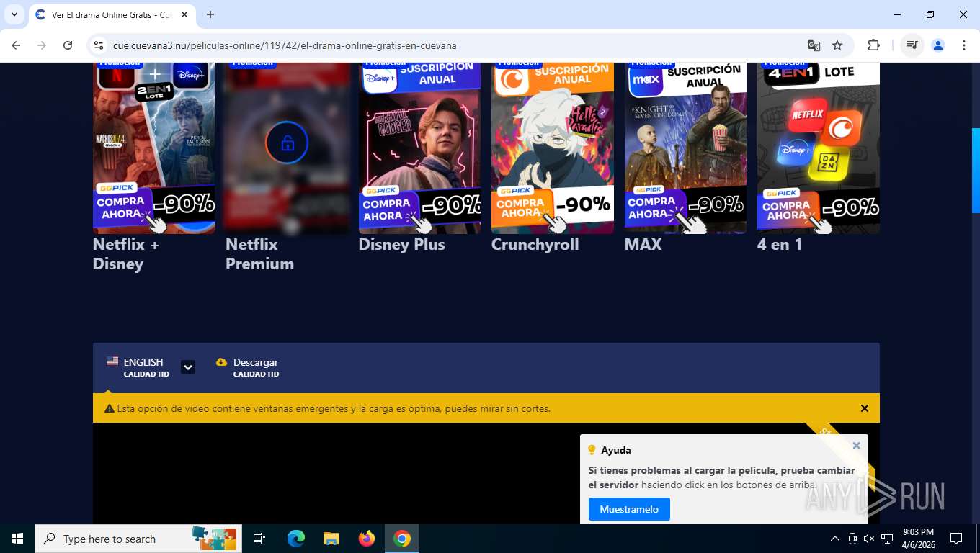Open Task View on the taskbar
The width and height of the screenshot is (980, 553).
259,539
